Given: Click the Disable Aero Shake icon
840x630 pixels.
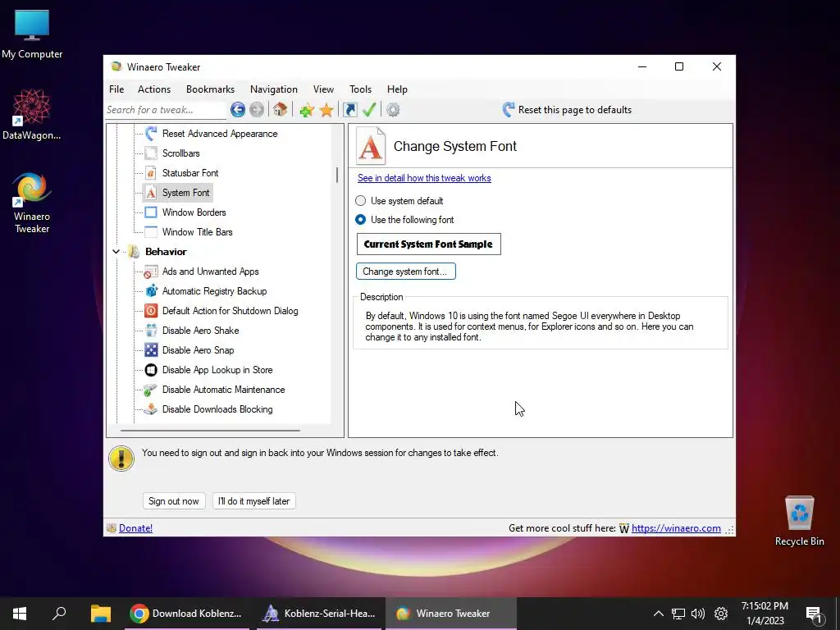Looking at the screenshot, I should tap(151, 331).
